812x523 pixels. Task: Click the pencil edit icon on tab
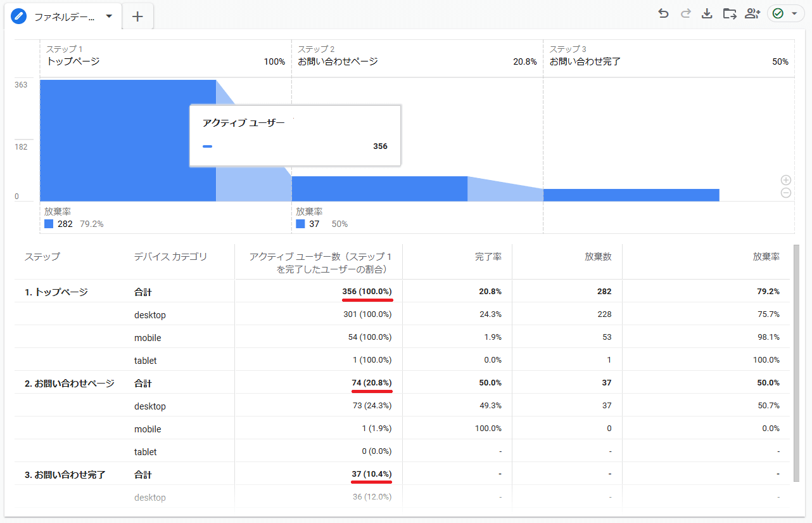point(19,16)
